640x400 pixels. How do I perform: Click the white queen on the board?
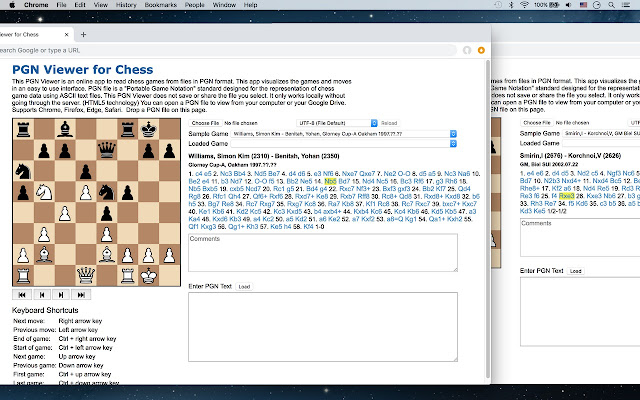pyautogui.click(x=86, y=276)
